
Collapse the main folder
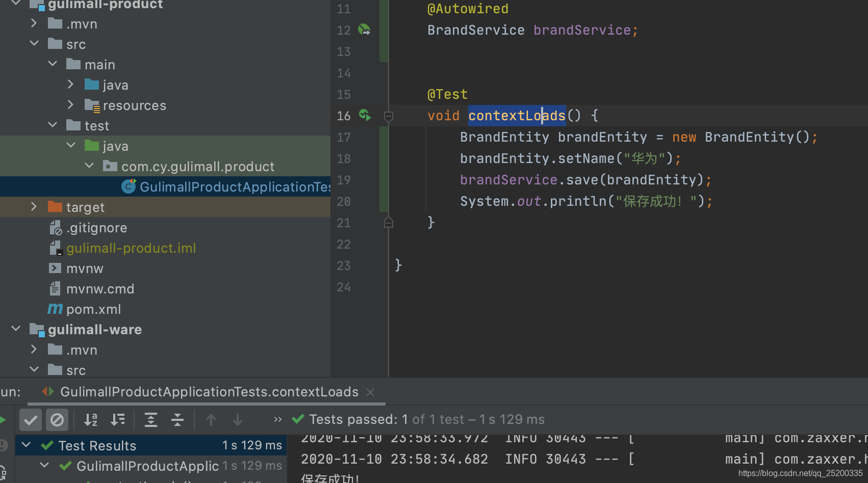coord(53,64)
